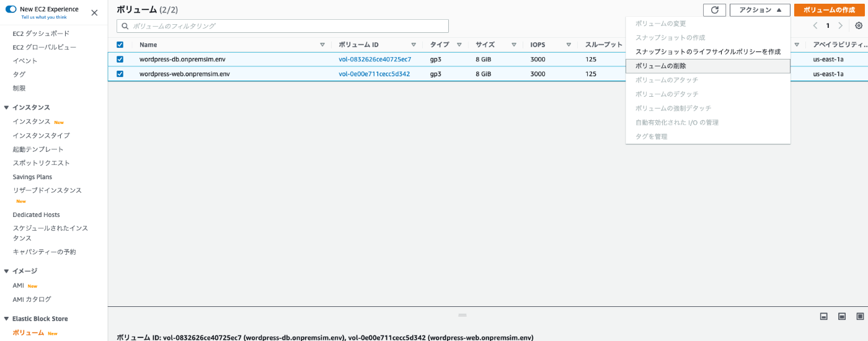Close the sidebar with the X icon
This screenshot has width=868, height=341.
[94, 12]
